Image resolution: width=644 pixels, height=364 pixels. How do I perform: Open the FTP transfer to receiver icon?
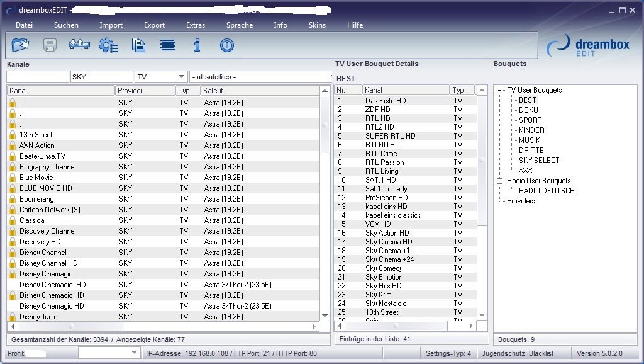pyautogui.click(x=79, y=45)
